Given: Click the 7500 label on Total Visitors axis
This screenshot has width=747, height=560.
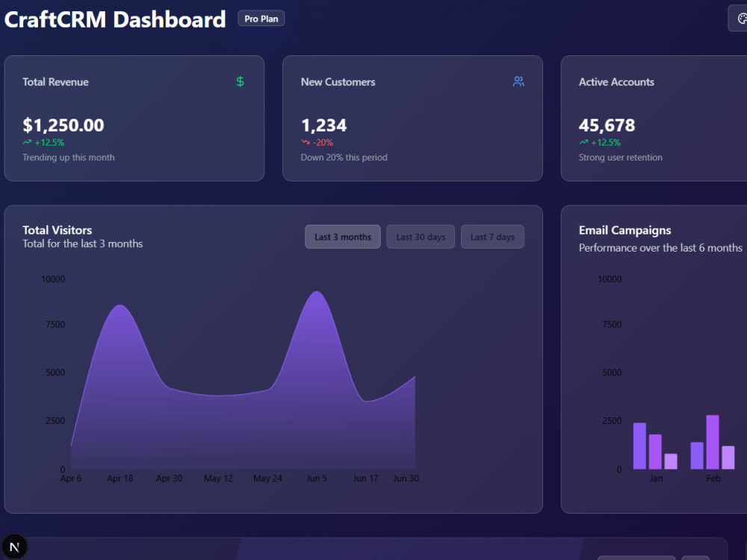Looking at the screenshot, I should point(55,324).
